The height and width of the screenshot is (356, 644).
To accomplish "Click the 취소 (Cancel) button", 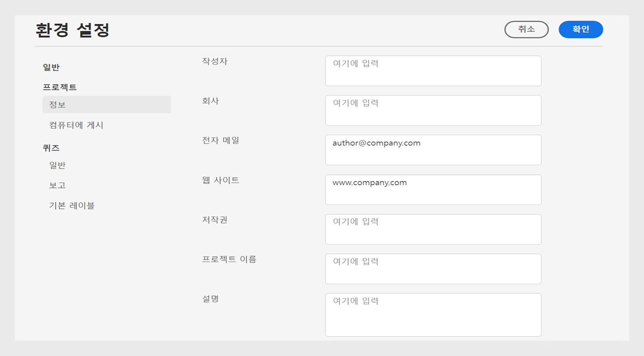I will [526, 29].
